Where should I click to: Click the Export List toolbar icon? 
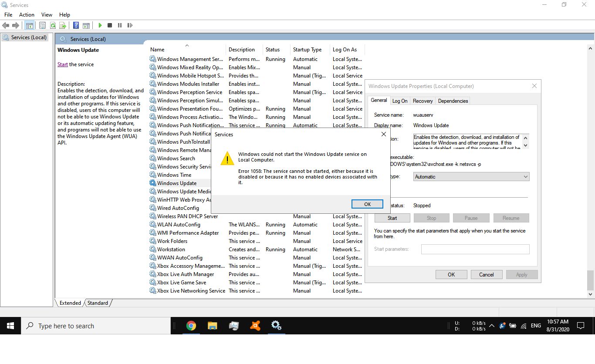point(63,25)
